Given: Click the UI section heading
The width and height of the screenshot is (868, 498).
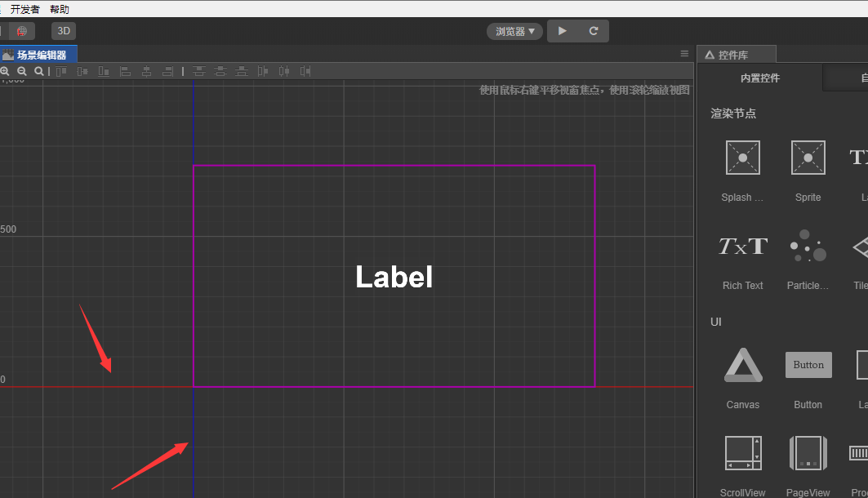Looking at the screenshot, I should tap(716, 322).
